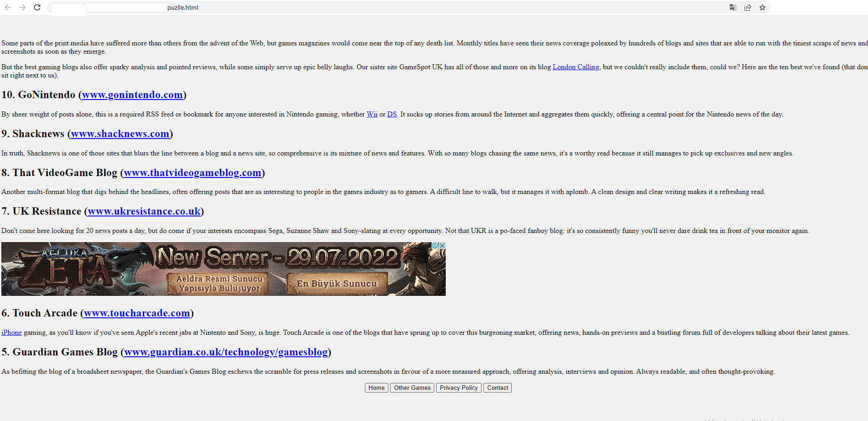The width and height of the screenshot is (868, 421).
Task: Click the paragraph starting 'Don't come here looking'
Action: pos(405,231)
